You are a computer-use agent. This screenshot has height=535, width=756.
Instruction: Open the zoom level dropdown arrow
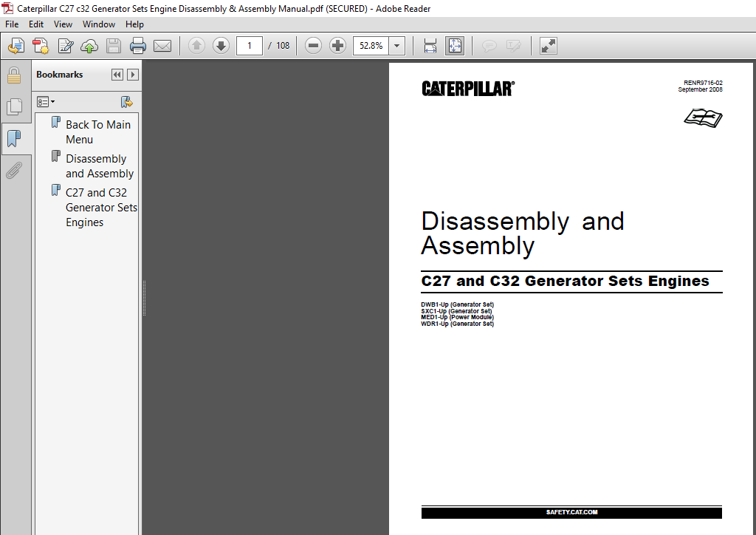pos(396,46)
